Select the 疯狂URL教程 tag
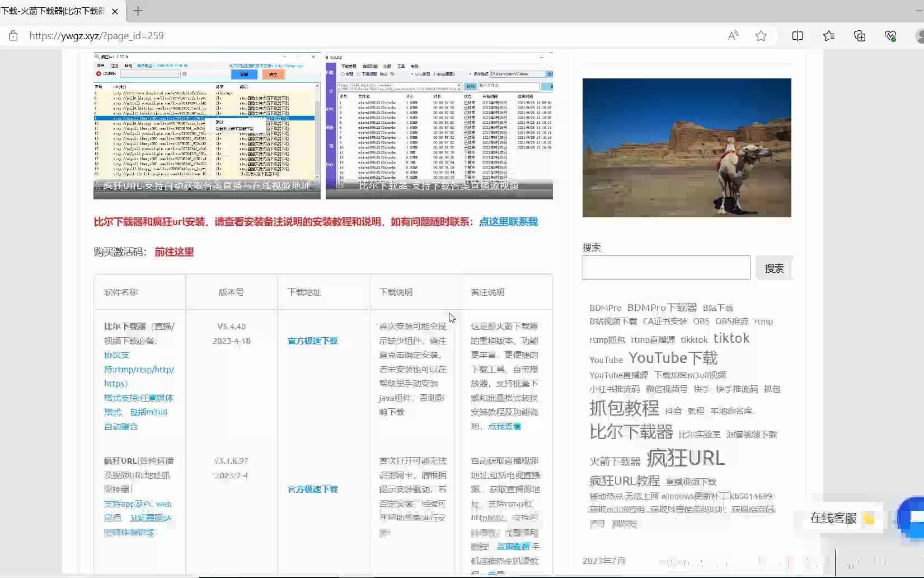This screenshot has width=924, height=578. 625,481
